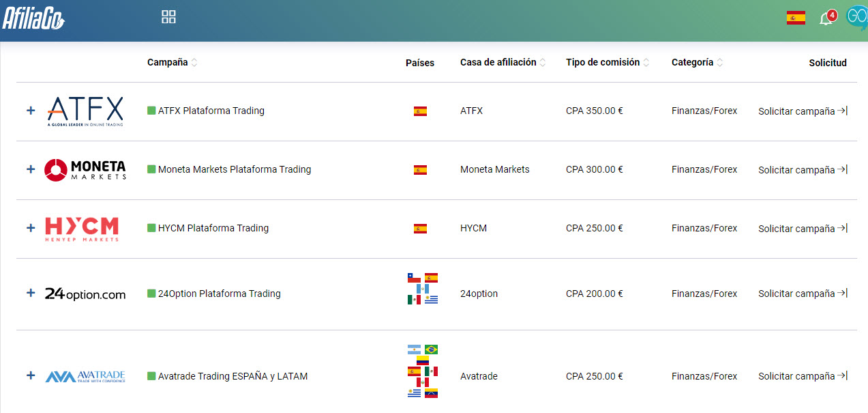This screenshot has width=868, height=413.
Task: Click Spain flag in HYCM row
Action: pos(420,228)
